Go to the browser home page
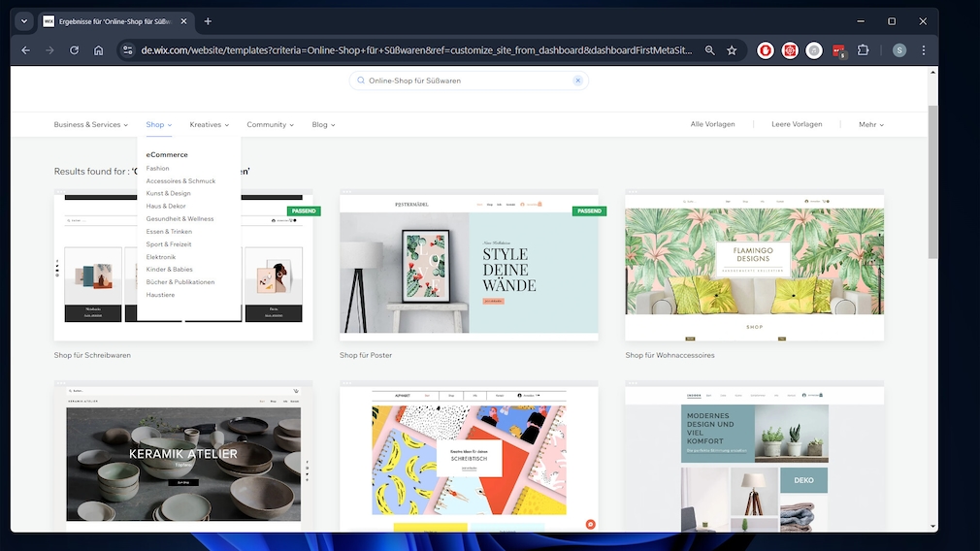Image resolution: width=980 pixels, height=551 pixels. pyautogui.click(x=98, y=50)
